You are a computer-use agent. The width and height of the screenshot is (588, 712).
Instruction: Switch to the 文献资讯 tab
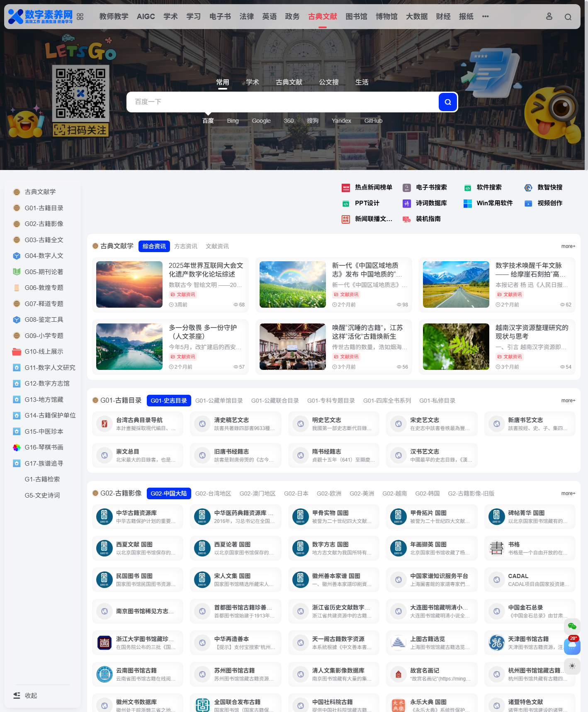tap(217, 246)
